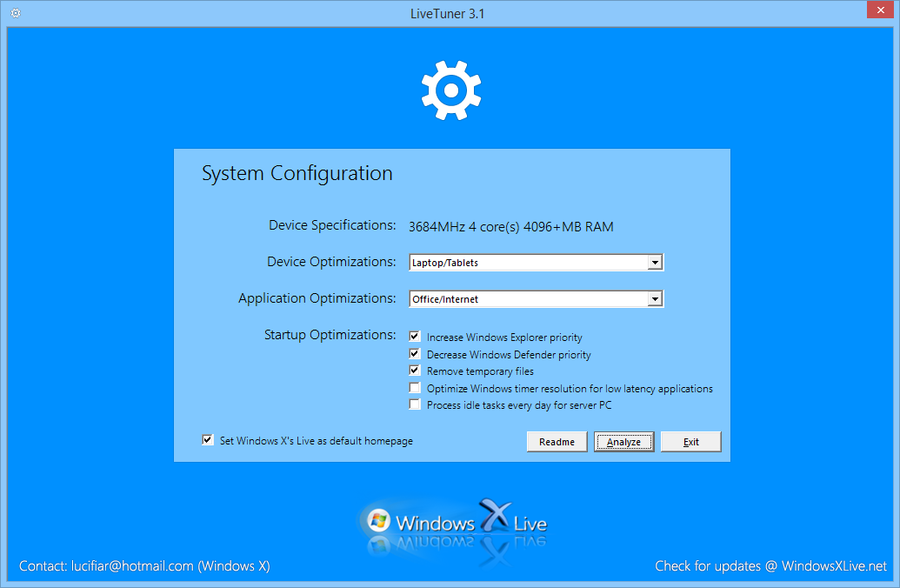Close the LiveTuner window
This screenshot has height=588, width=900.
coord(880,10)
